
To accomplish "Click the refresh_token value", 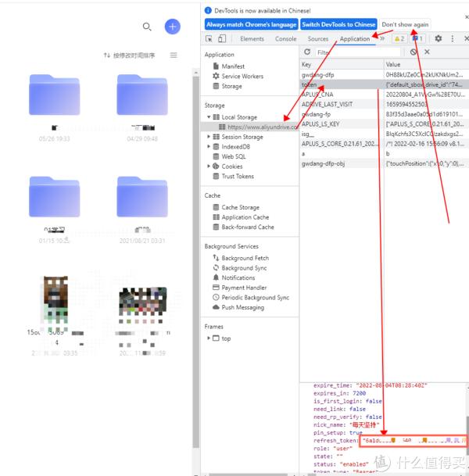I will (413, 441).
